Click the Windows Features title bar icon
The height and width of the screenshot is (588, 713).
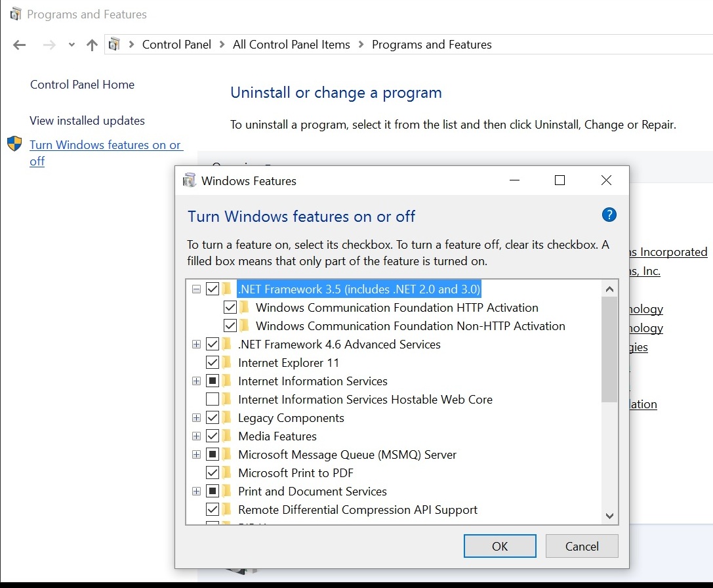pos(189,180)
